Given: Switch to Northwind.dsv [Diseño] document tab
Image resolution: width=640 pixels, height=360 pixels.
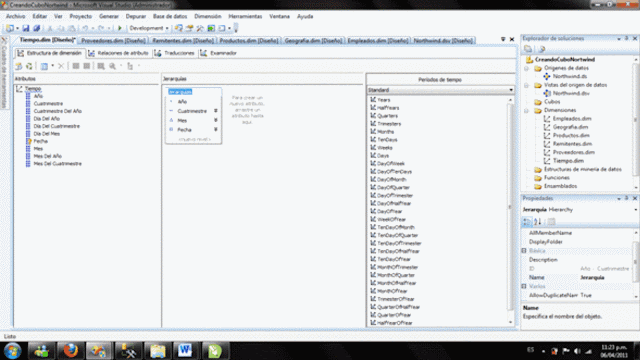Looking at the screenshot, I should [443, 40].
